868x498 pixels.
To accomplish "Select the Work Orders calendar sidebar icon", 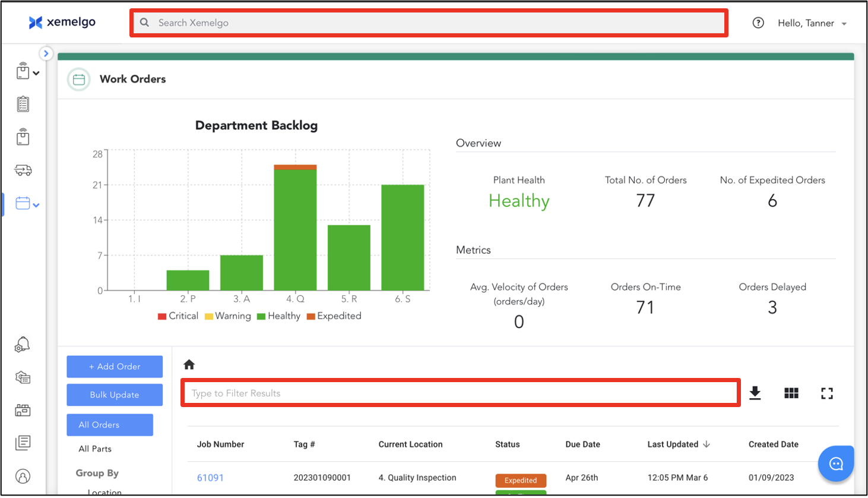I will pyautogui.click(x=23, y=203).
